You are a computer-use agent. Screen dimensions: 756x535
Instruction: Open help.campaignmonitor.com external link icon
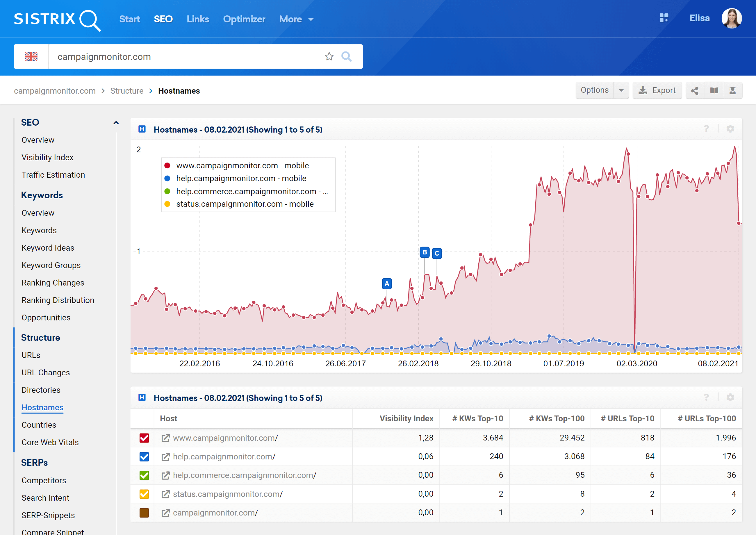[165, 457]
